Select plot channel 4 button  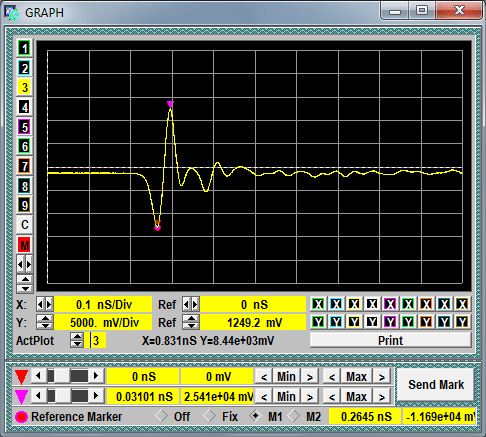pyautogui.click(x=24, y=107)
